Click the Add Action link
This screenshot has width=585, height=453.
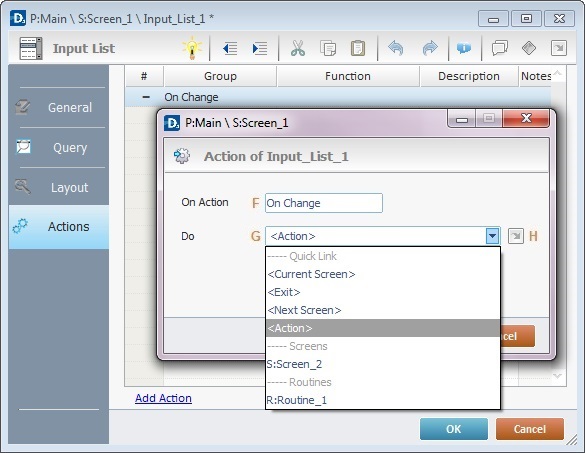click(163, 398)
